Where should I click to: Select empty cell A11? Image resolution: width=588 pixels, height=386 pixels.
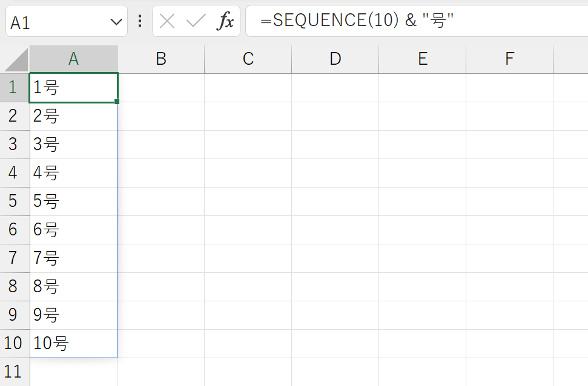click(x=73, y=371)
